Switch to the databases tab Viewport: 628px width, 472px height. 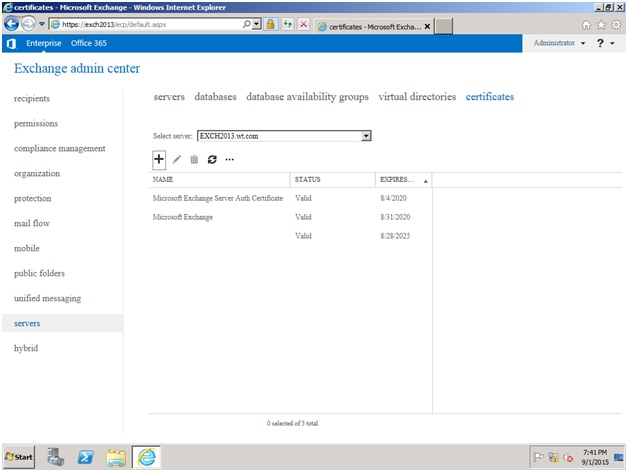coord(215,97)
